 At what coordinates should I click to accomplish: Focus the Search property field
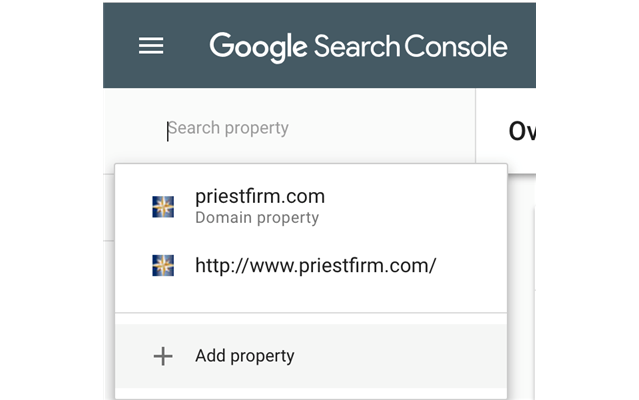300,128
